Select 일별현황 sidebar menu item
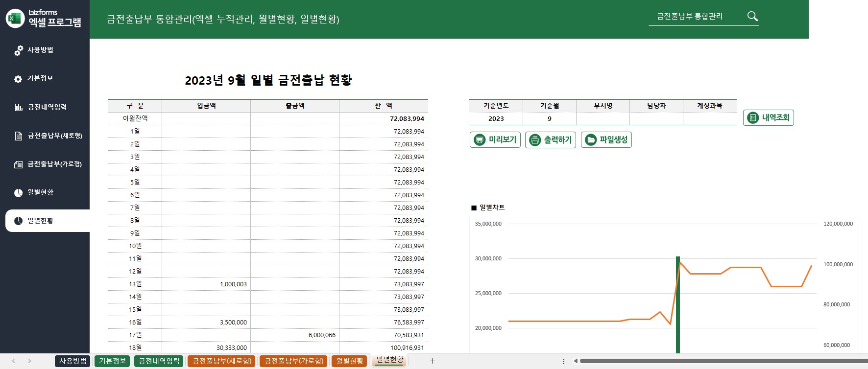The height and width of the screenshot is (369, 868). 48,221
